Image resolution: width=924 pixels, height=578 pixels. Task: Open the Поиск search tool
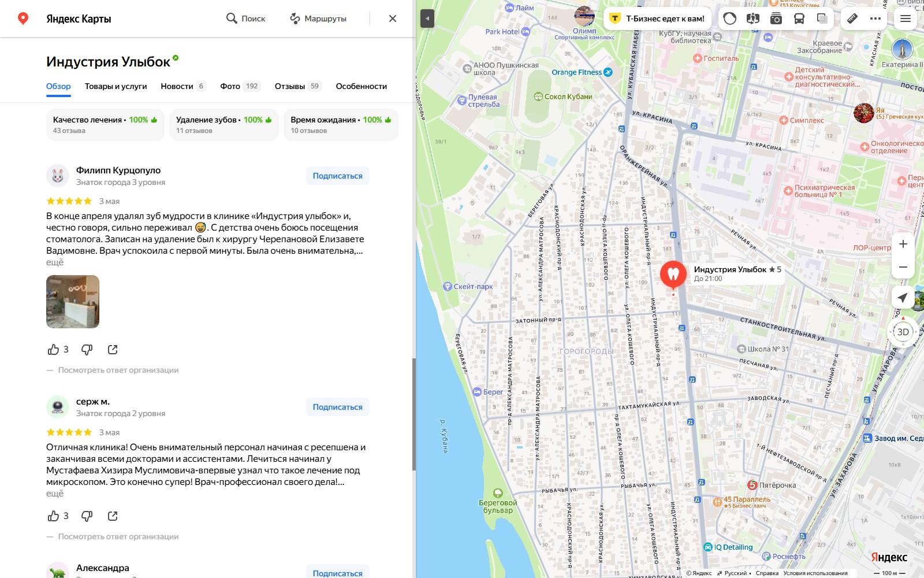[x=245, y=18]
